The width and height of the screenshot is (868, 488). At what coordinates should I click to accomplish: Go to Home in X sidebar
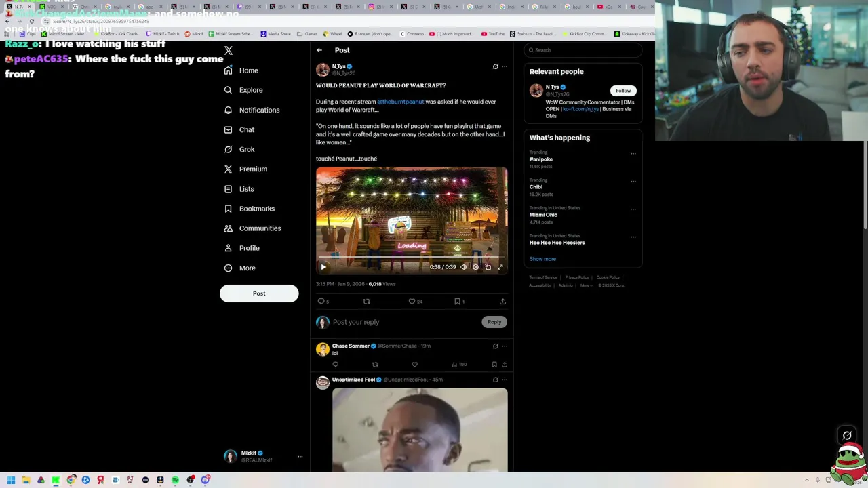click(x=241, y=70)
